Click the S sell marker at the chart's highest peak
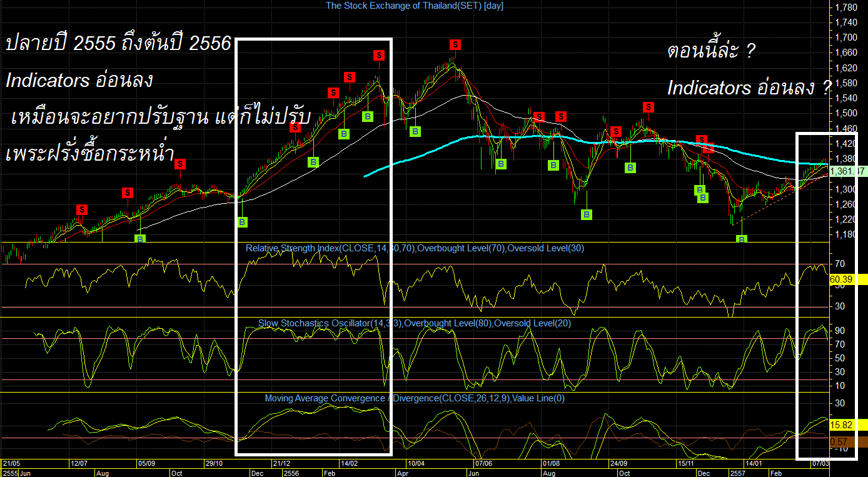Screen dimensions: 868x477 point(455,44)
